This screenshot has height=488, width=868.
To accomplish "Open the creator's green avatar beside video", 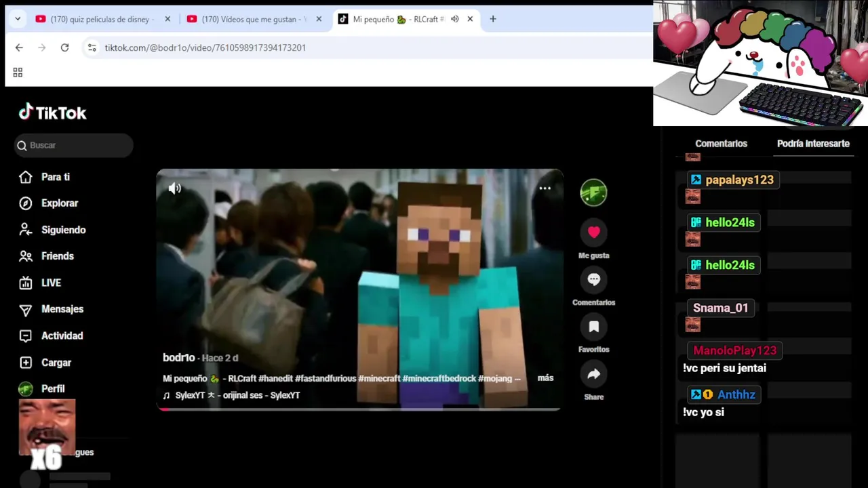I will tap(593, 192).
